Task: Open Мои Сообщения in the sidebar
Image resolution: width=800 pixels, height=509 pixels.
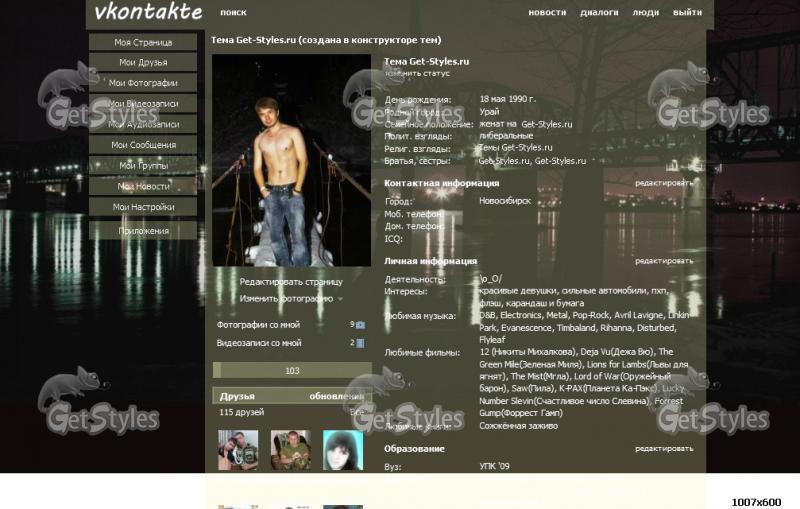Action: click(143, 145)
